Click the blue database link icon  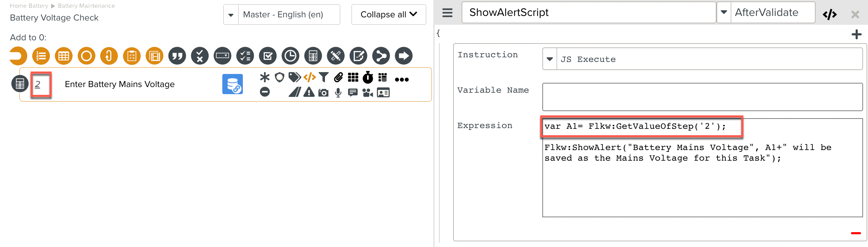pos(233,84)
